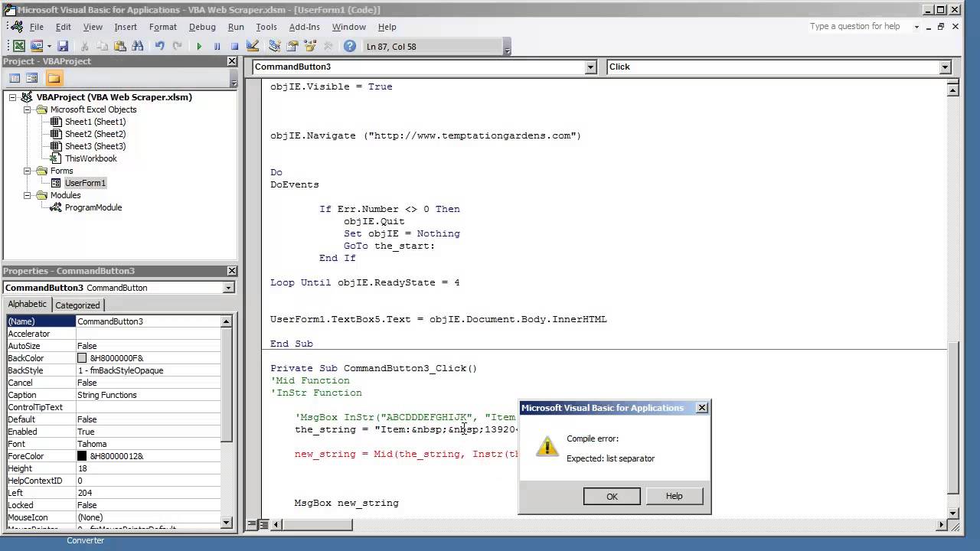Open Properties Window toolbar icon
This screenshot has height=551, width=980.
pos(292,46)
